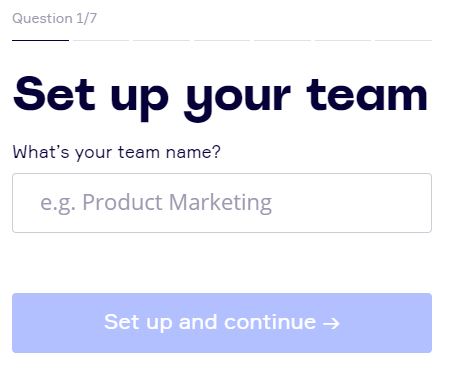This screenshot has width=450, height=371.
Task: Focus the team name input field
Action: click(222, 203)
